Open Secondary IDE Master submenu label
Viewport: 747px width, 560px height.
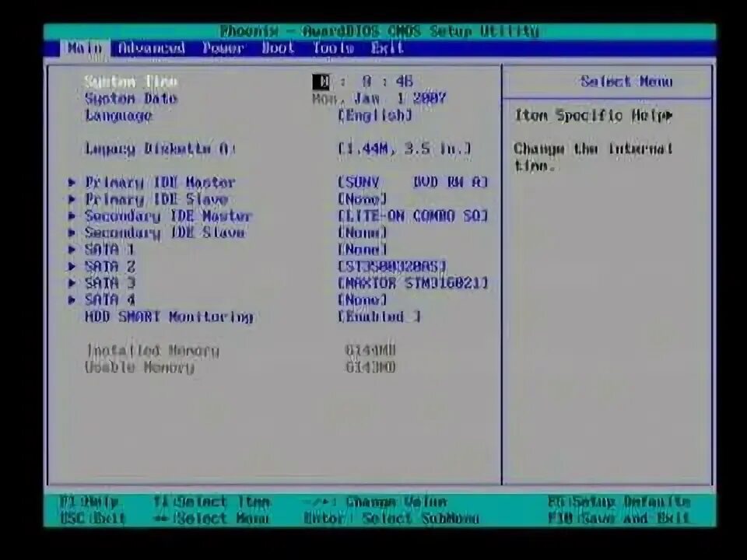pos(168,215)
